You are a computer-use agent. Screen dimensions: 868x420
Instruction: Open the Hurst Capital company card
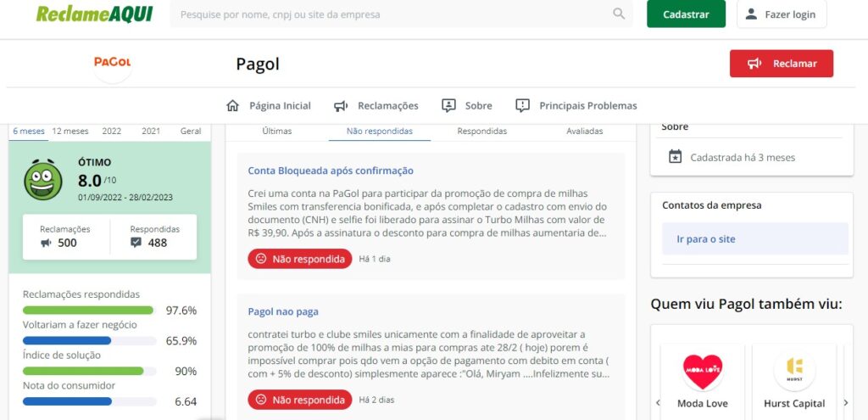(794, 380)
